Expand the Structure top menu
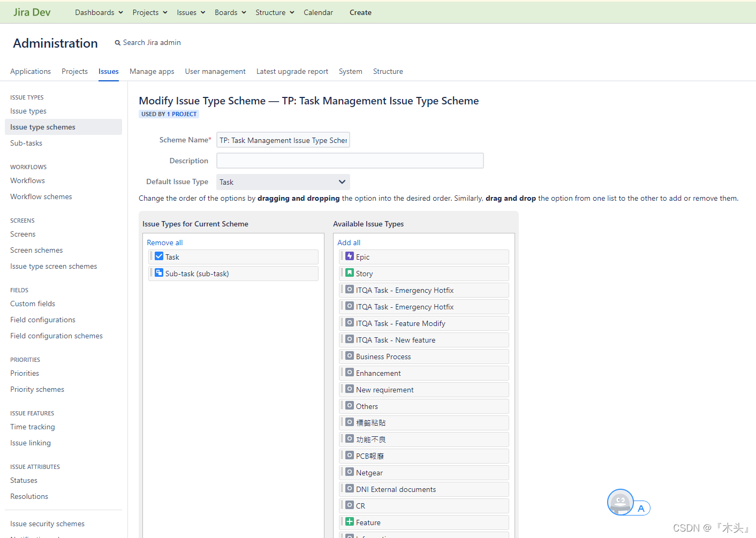The image size is (756, 538). click(x=275, y=12)
